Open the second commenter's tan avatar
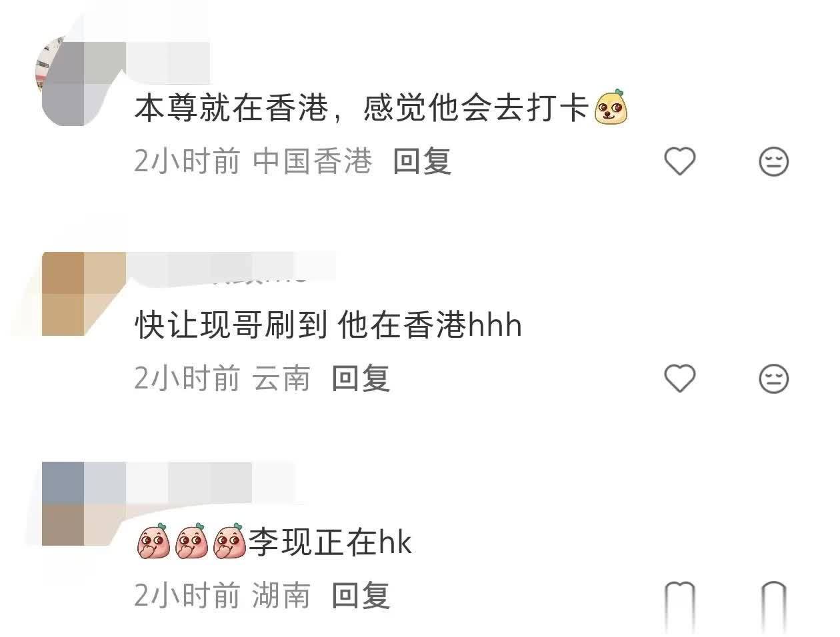The width and height of the screenshot is (840, 637). tap(84, 293)
